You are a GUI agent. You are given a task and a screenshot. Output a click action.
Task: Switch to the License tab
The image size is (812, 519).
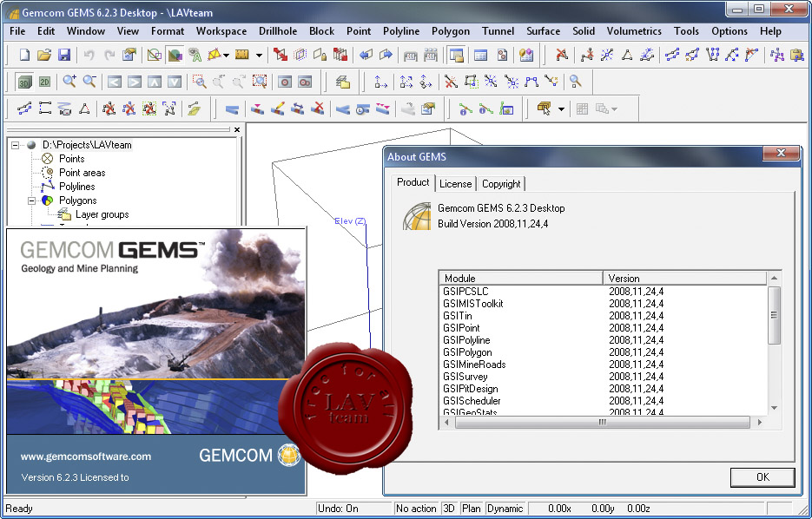(455, 184)
